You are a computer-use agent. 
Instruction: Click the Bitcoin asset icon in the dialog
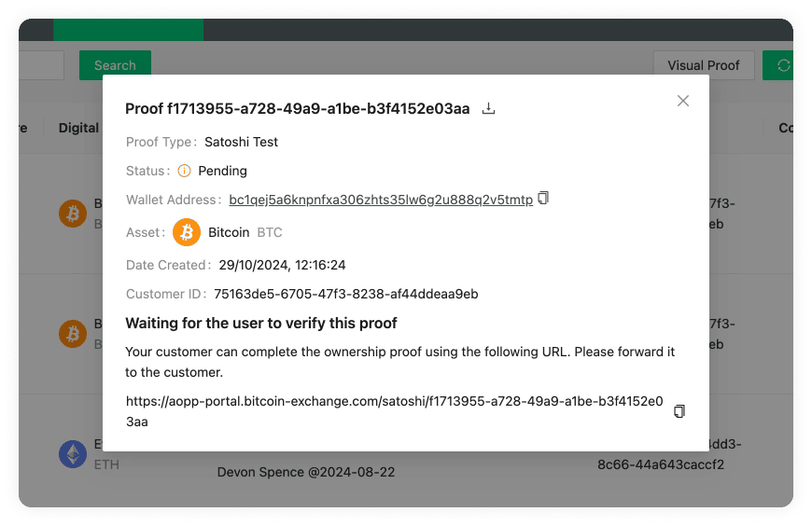[x=187, y=232]
